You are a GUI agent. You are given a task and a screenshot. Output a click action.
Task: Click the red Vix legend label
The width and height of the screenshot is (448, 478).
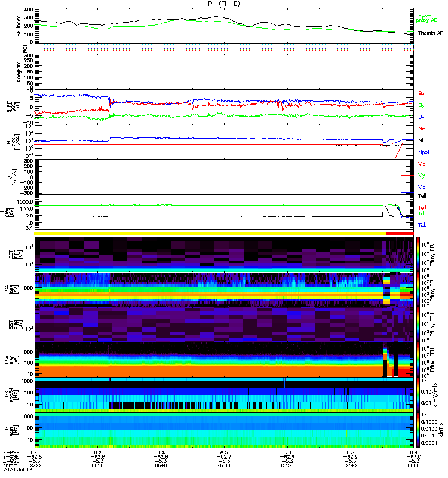(421, 164)
